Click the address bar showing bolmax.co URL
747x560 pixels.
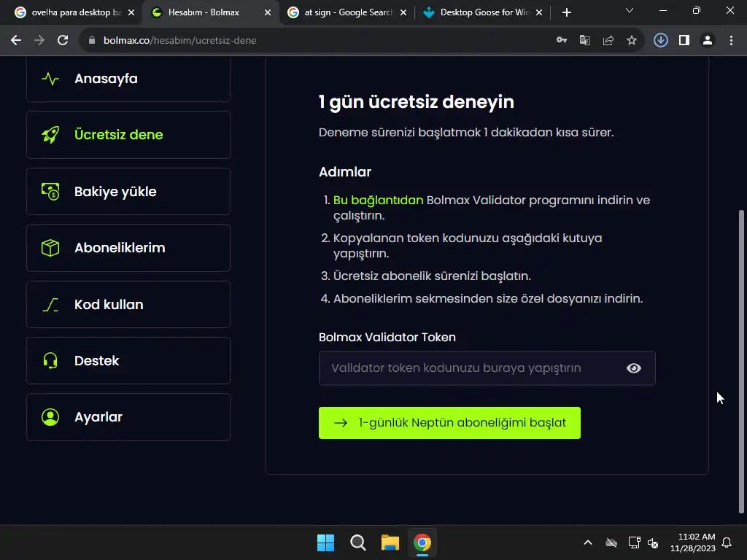314,41
